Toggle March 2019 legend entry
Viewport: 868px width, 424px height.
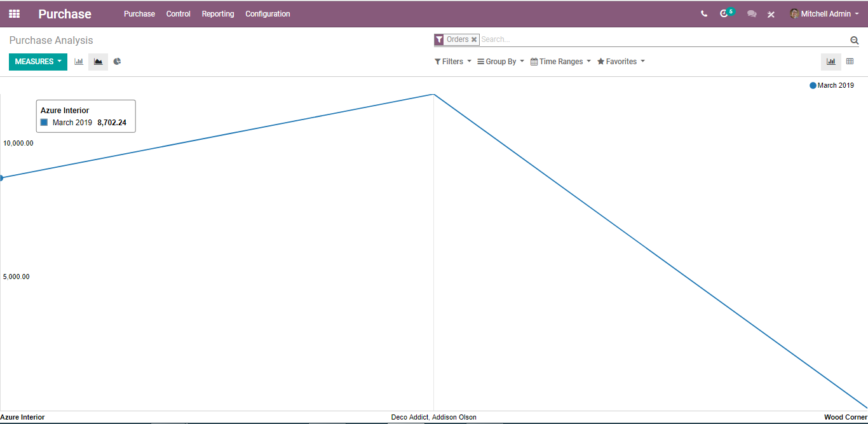point(832,85)
